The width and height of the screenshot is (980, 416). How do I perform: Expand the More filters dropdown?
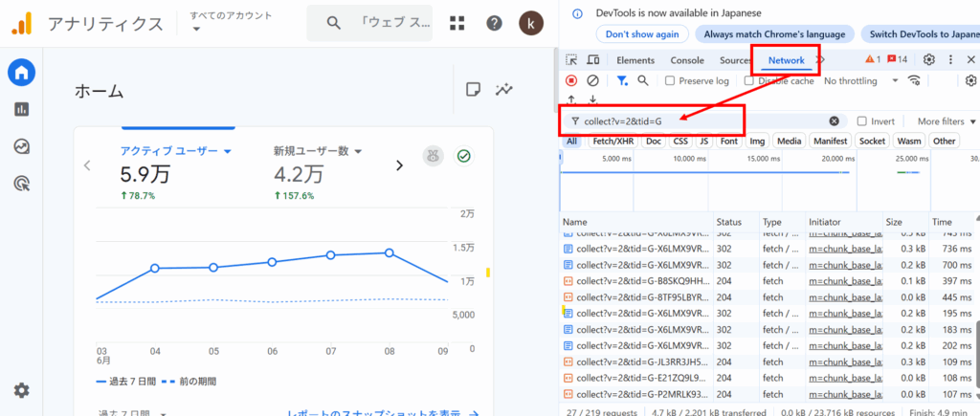click(x=947, y=121)
